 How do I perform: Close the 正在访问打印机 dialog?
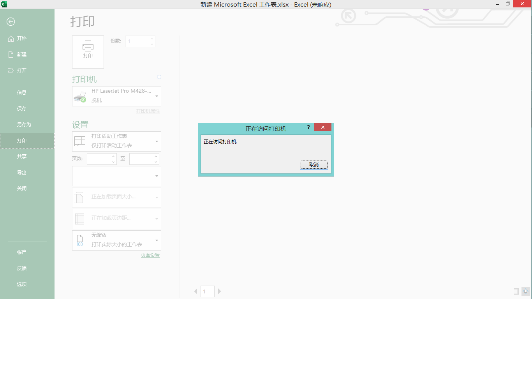coord(323,127)
